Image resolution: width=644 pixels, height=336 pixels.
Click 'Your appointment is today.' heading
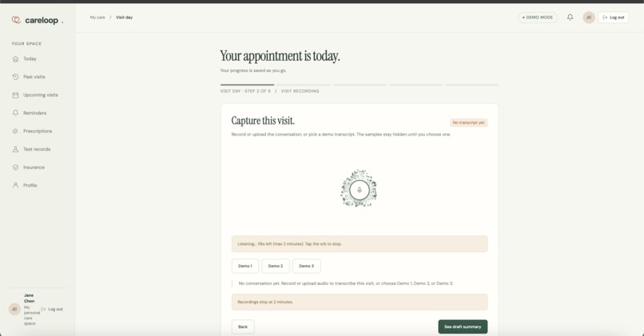point(280,56)
